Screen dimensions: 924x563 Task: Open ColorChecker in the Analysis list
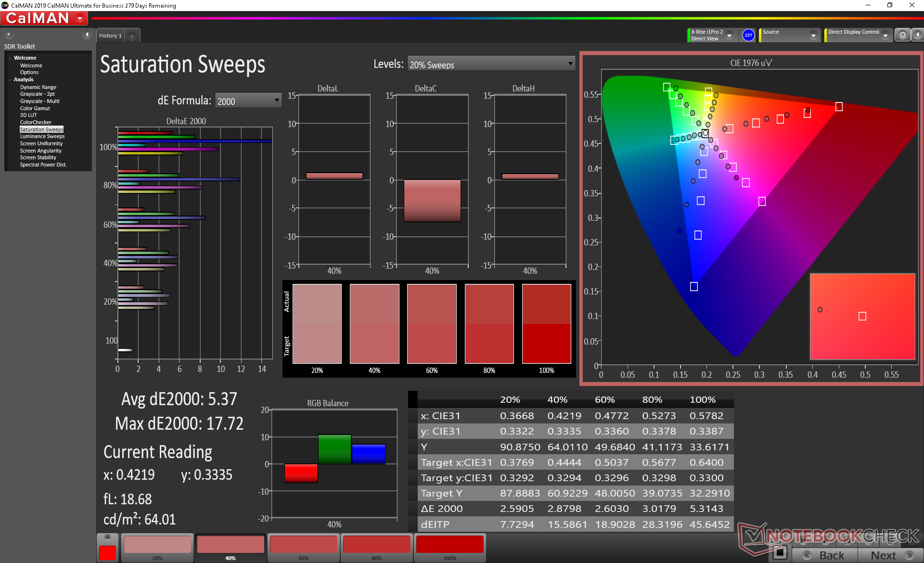[x=36, y=123]
